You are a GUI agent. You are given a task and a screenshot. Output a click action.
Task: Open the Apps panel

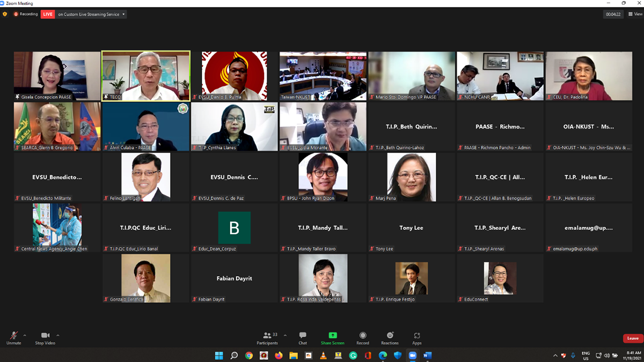[417, 338]
